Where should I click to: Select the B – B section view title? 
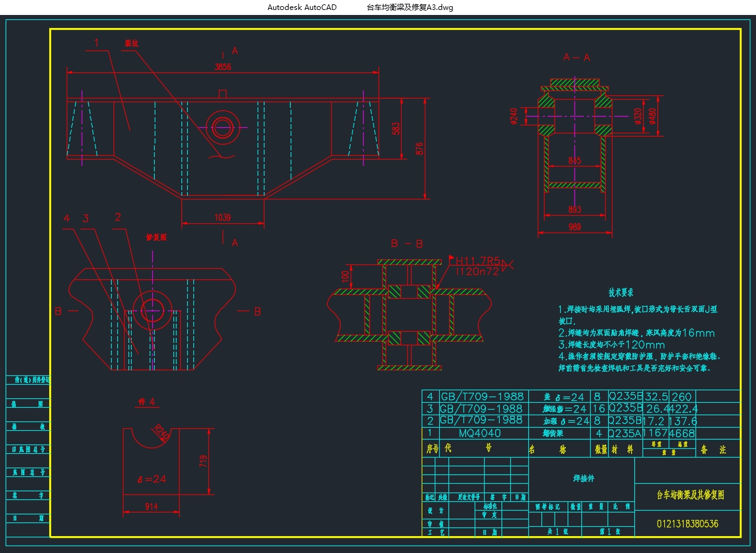[x=407, y=244]
